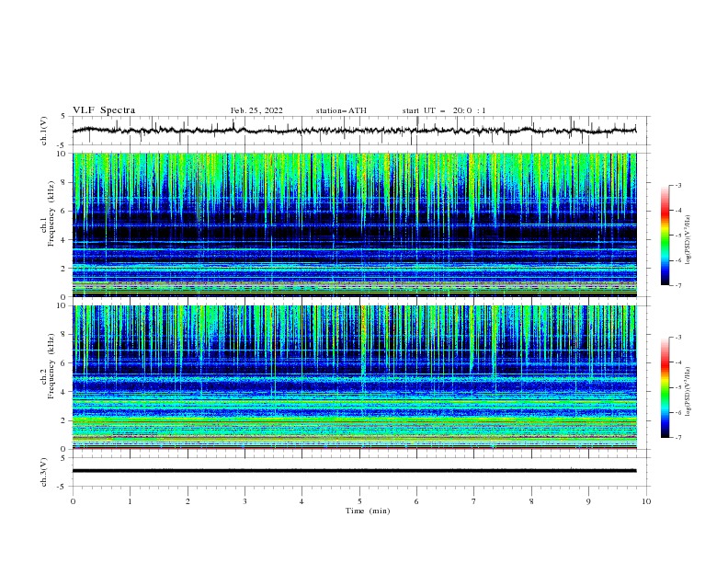Click the "5" tick on the time axis
This screenshot has height=563, width=728.
pyautogui.click(x=359, y=501)
